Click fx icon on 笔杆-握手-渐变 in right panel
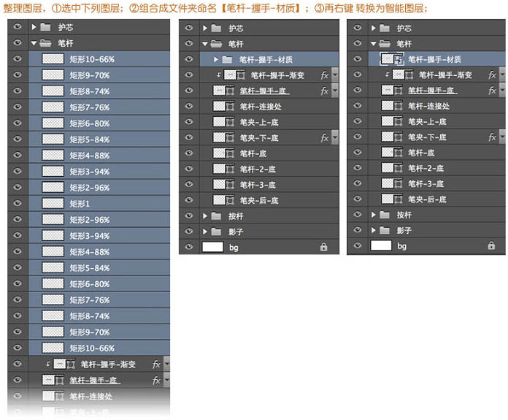This screenshot has width=508, height=420. (492, 75)
